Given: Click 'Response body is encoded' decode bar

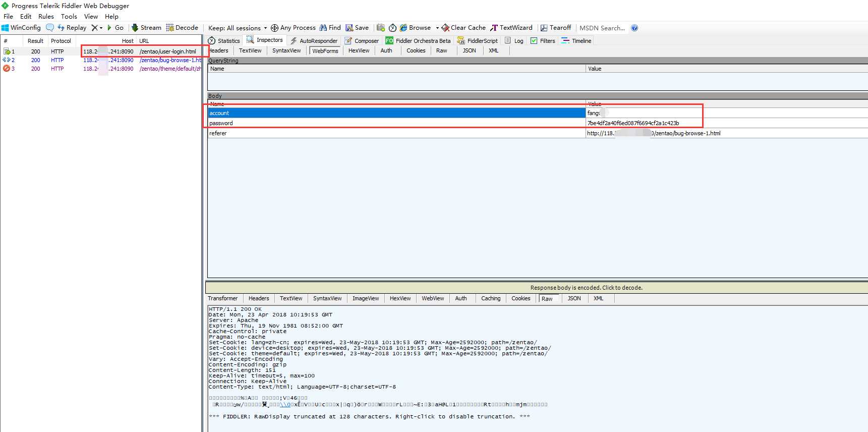Looking at the screenshot, I should pyautogui.click(x=537, y=288).
